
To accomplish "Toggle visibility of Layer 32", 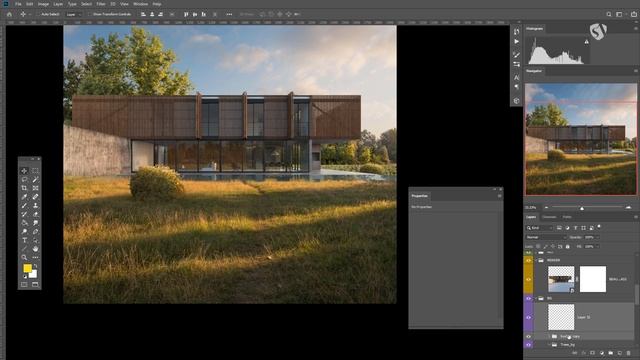I will (x=528, y=318).
